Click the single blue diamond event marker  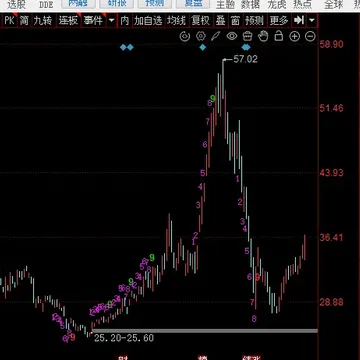point(203,47)
